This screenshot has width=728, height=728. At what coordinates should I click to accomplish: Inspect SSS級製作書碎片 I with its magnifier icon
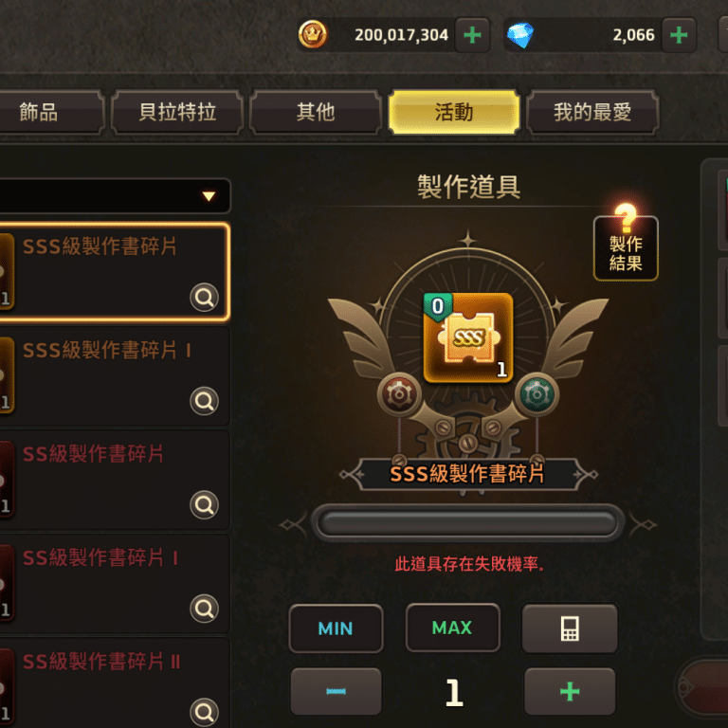click(205, 401)
